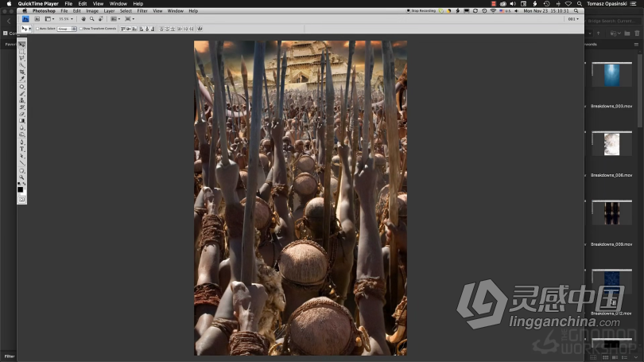Select the Zoom tool in the toolbox

21,177
